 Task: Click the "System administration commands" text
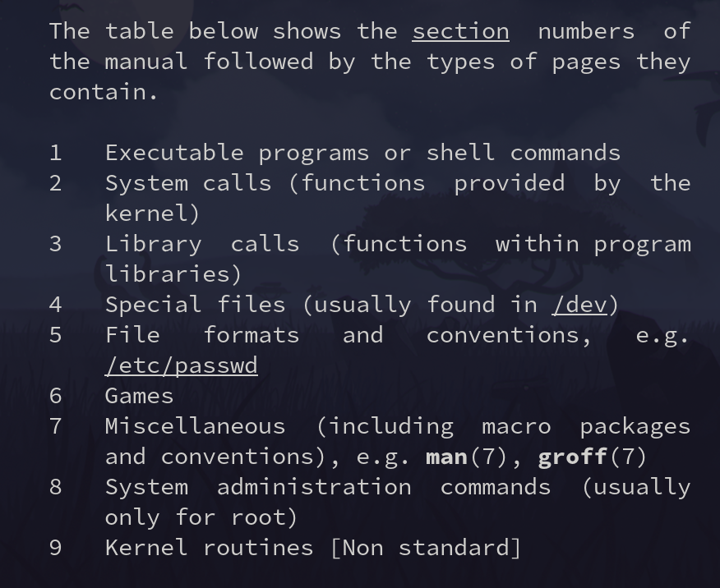pos(327,487)
